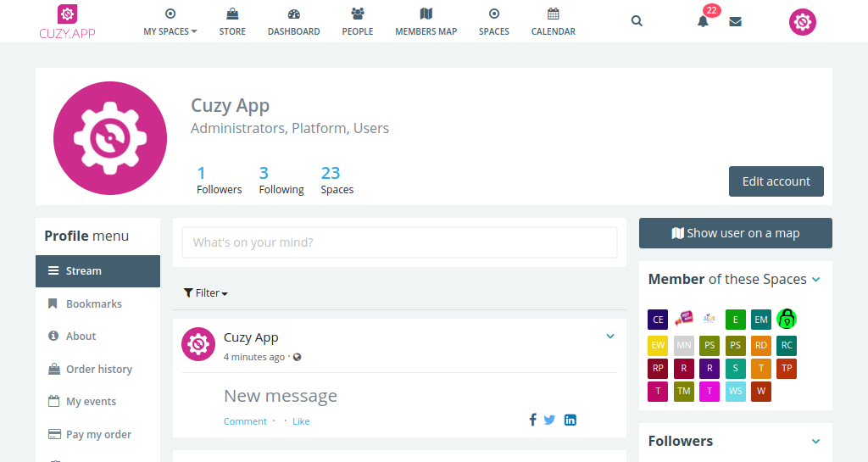Open the Members Map page

[x=426, y=21]
